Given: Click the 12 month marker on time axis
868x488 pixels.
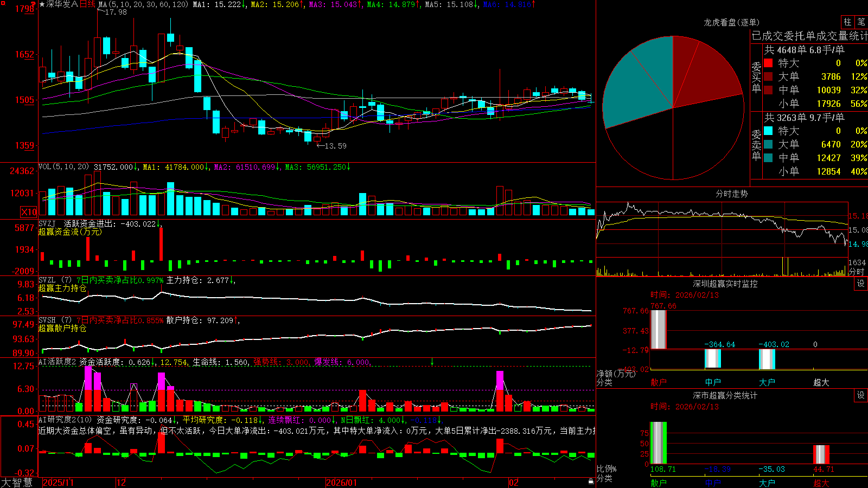Looking at the screenshot, I should click(122, 483).
